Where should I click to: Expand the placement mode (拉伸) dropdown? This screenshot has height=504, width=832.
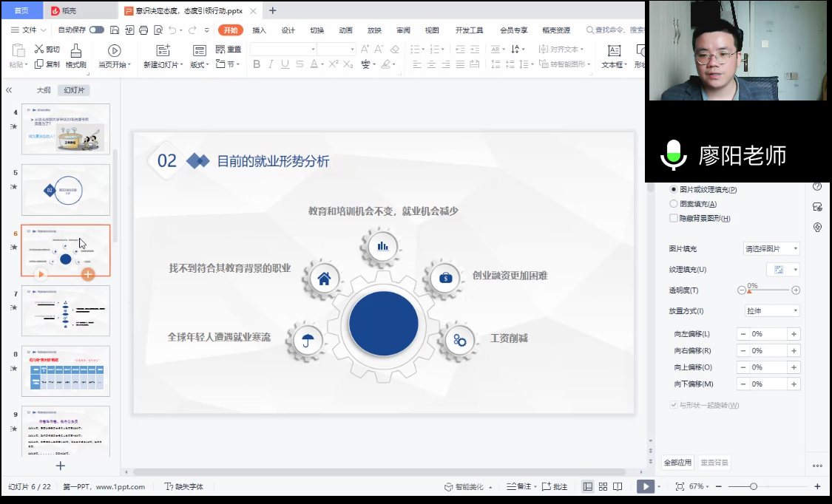[772, 311]
